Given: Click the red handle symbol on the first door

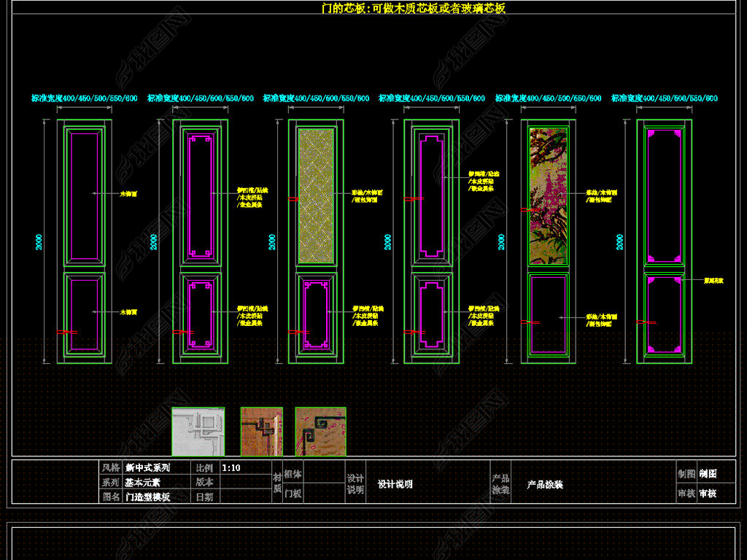Looking at the screenshot, I should coord(67,332).
